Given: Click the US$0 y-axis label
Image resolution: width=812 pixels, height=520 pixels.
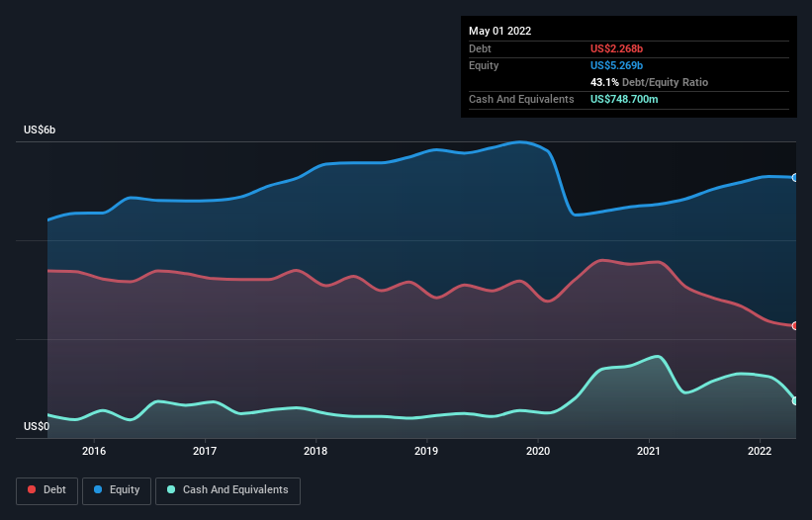Looking at the screenshot, I should [x=37, y=426].
